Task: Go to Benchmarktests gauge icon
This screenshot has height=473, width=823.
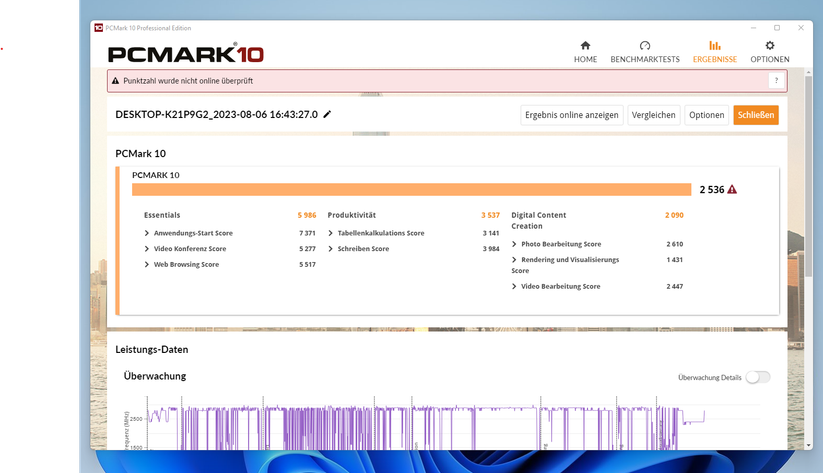Action: point(644,46)
